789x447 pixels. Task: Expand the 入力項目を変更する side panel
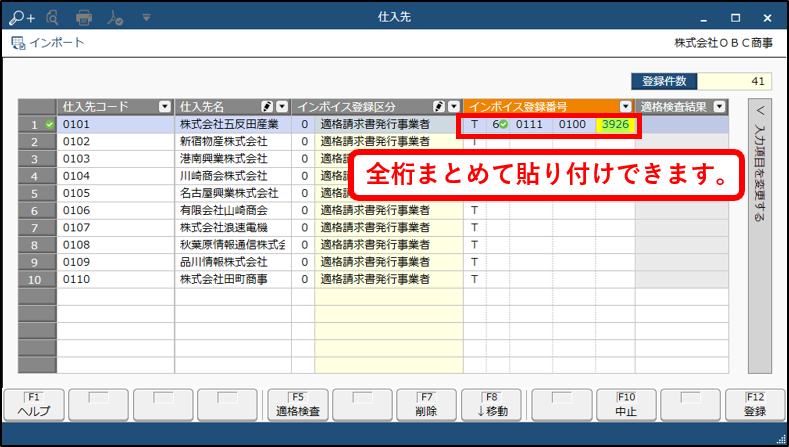[759, 236]
